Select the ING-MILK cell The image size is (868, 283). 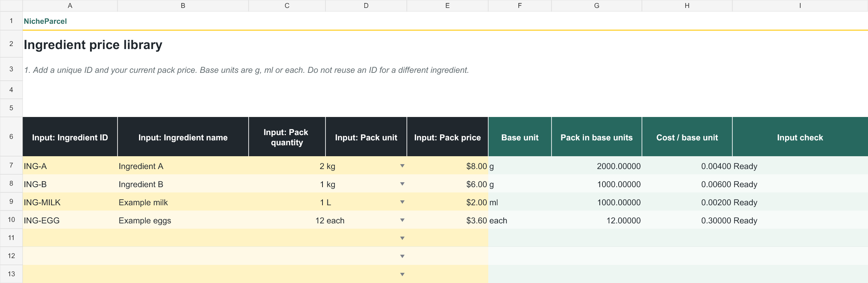tap(70, 201)
